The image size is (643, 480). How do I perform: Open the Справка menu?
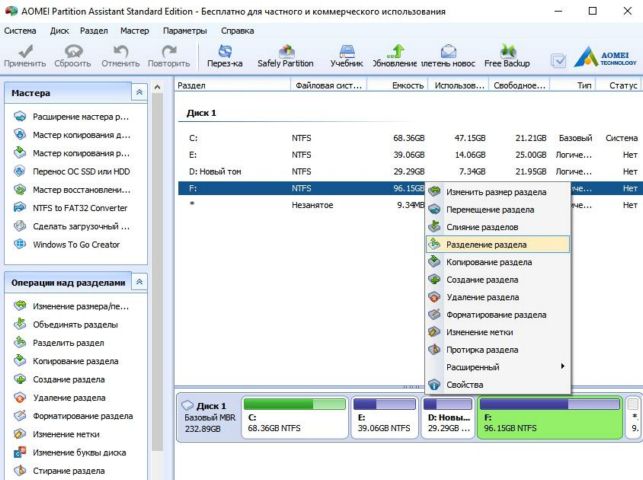coord(237,31)
